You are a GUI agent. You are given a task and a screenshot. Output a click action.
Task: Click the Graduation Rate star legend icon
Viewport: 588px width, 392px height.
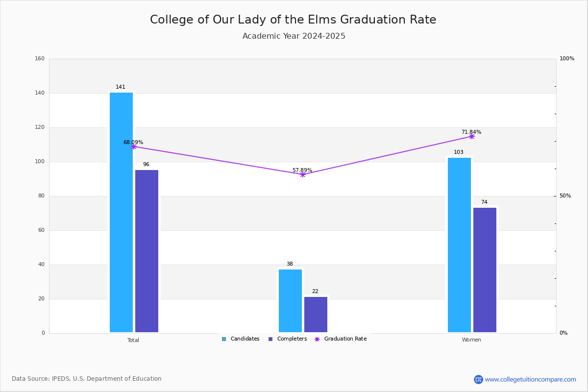317,339
